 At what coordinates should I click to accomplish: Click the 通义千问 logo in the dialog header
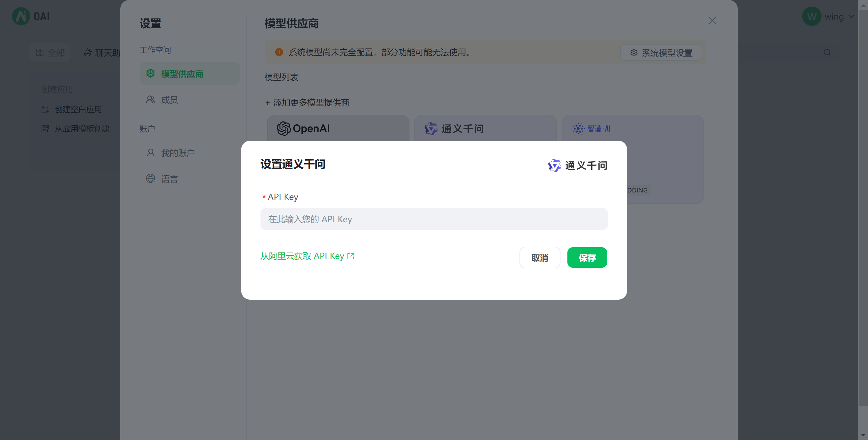[578, 165]
